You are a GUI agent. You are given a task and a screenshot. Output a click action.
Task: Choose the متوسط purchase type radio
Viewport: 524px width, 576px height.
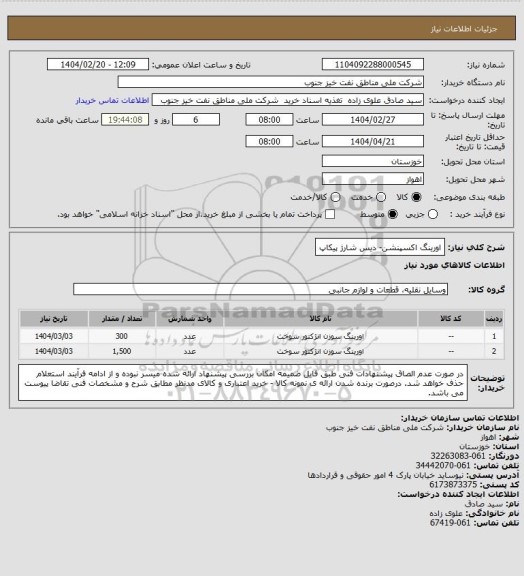393,214
